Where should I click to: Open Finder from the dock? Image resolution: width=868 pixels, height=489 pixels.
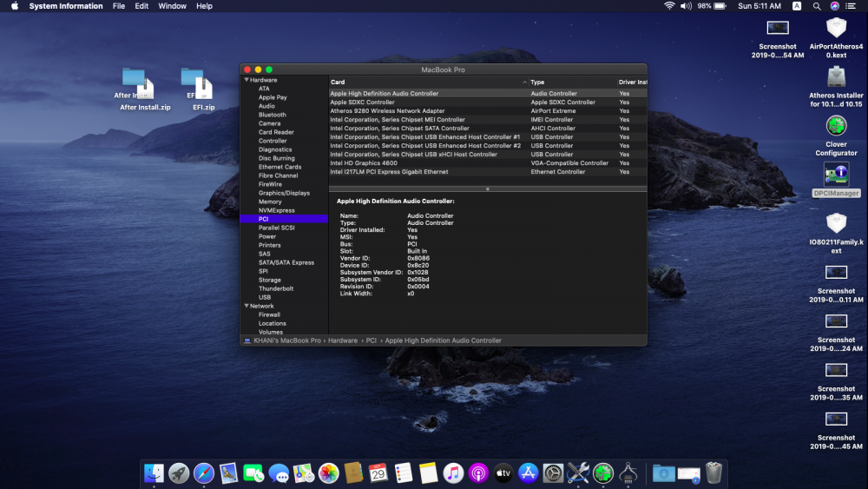tap(154, 473)
